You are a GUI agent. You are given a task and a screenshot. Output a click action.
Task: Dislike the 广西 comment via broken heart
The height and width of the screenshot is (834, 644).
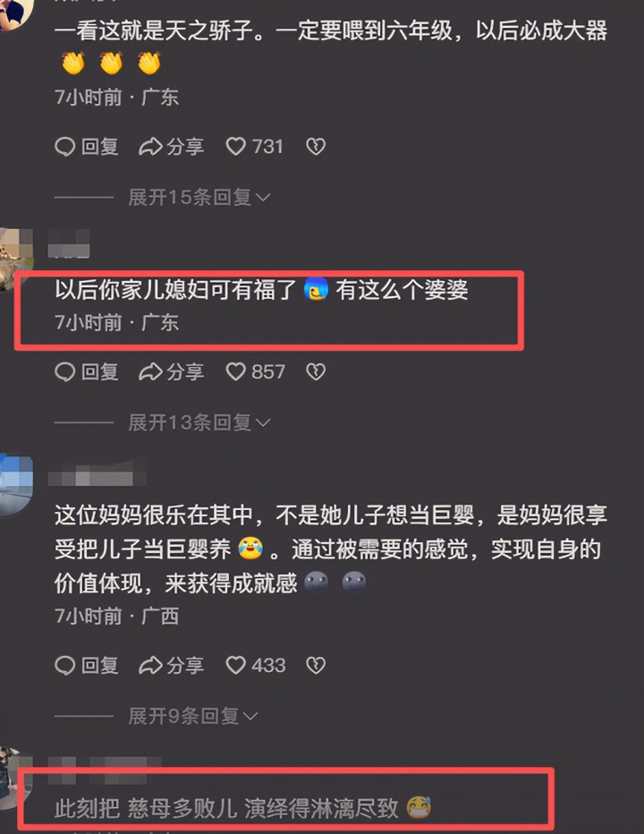coord(316,666)
